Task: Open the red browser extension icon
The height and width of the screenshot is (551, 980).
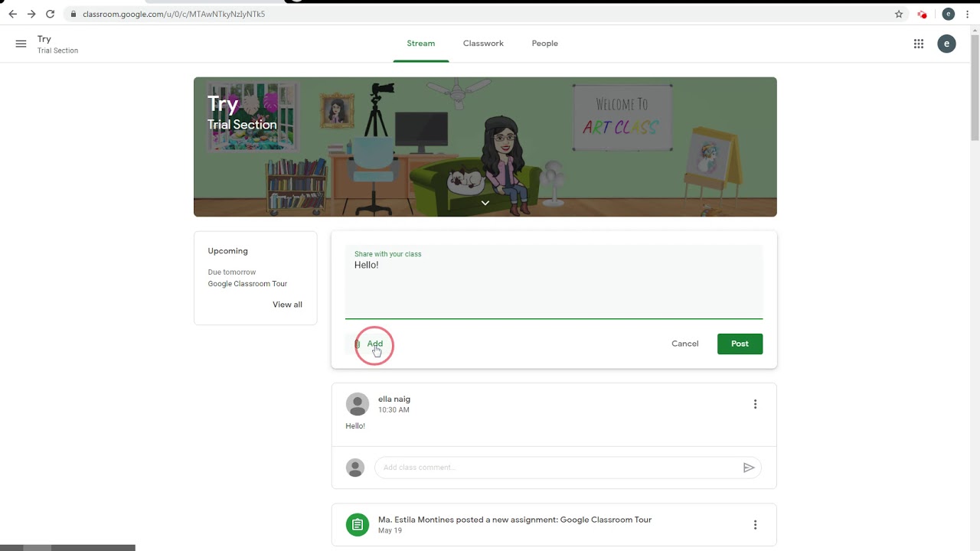Action: (x=923, y=14)
